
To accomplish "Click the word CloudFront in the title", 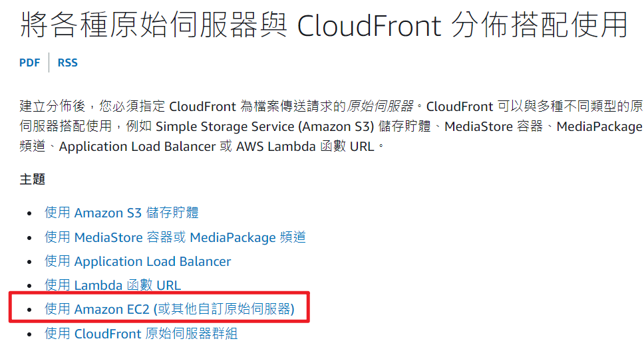I will (369, 25).
